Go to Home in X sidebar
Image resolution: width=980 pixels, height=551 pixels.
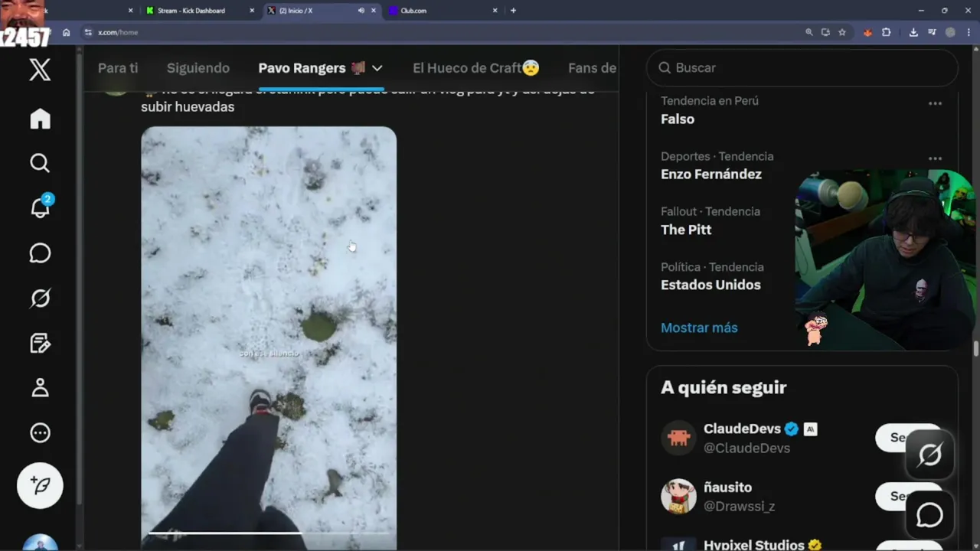(x=40, y=119)
